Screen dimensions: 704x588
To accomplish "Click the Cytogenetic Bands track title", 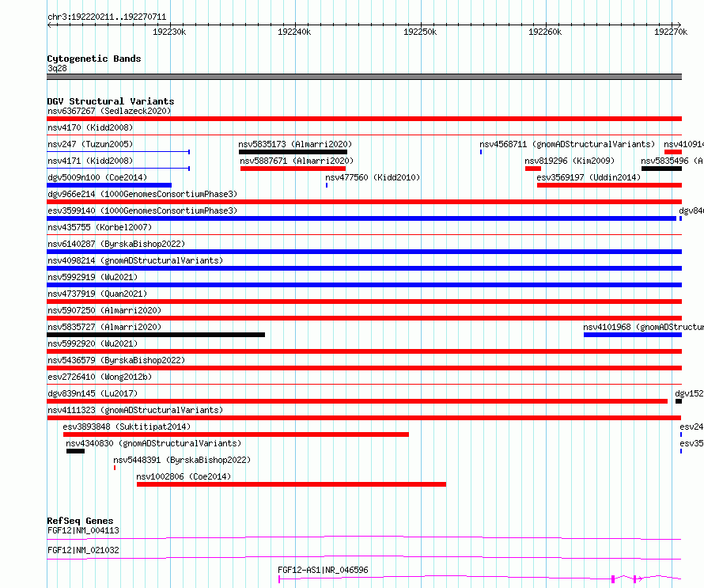I will coord(94,59).
